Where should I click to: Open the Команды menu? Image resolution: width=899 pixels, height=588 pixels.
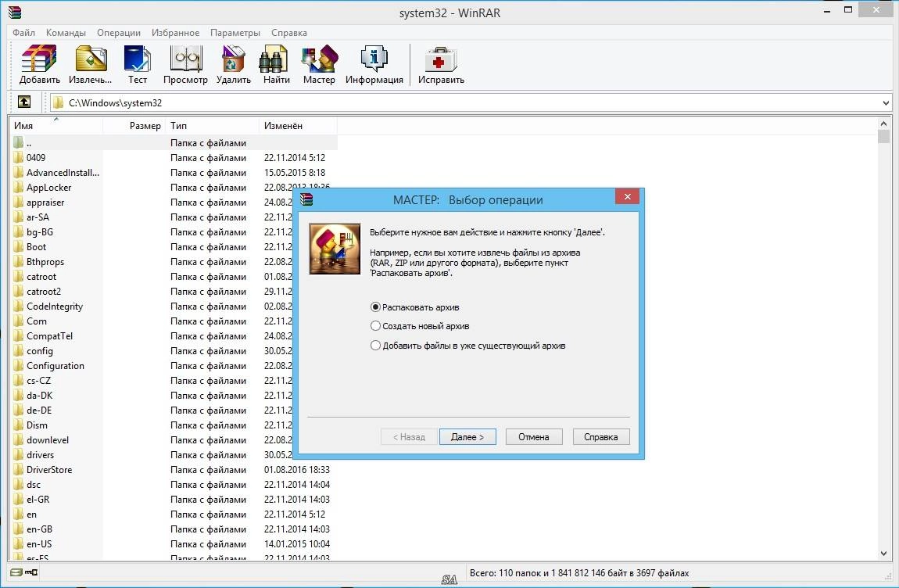click(x=66, y=33)
